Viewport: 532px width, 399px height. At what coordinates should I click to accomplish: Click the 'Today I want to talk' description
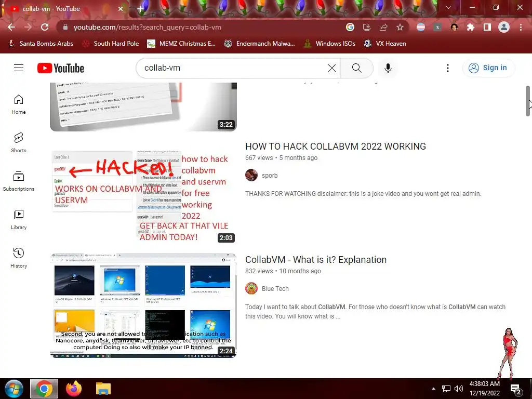[375, 312]
